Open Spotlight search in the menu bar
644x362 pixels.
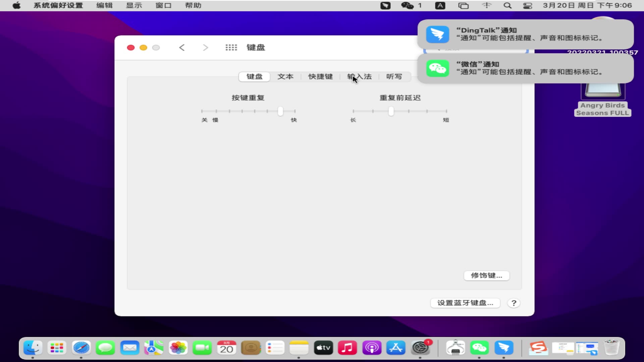[x=507, y=5]
